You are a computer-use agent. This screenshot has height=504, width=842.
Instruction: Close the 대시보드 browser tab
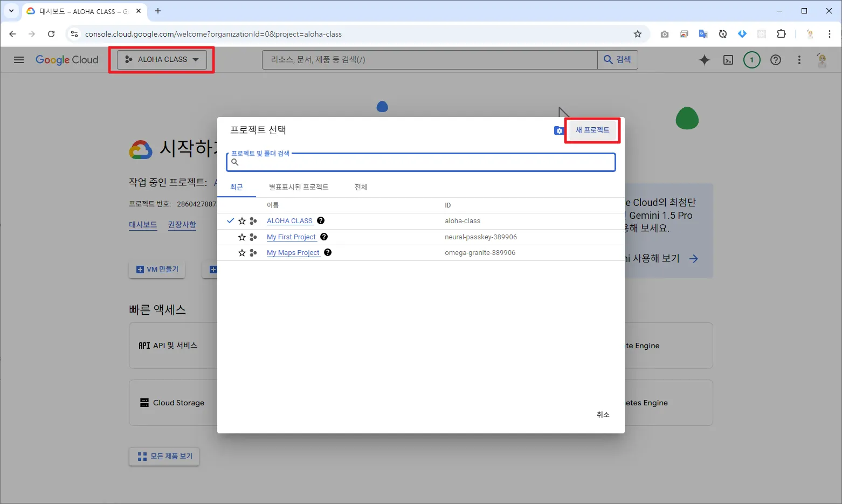139,11
